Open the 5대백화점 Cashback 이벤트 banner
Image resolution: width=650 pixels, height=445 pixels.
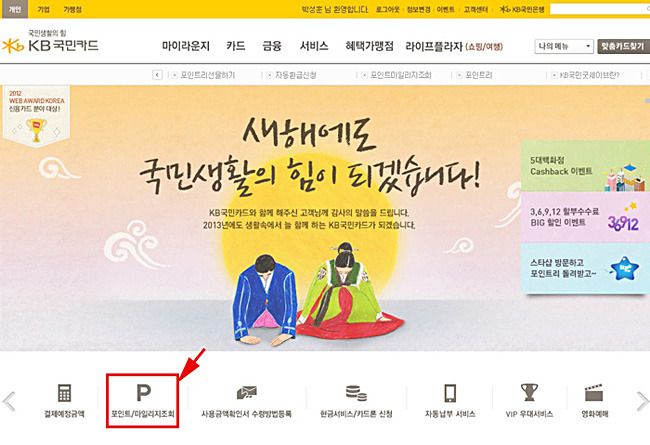585,166
